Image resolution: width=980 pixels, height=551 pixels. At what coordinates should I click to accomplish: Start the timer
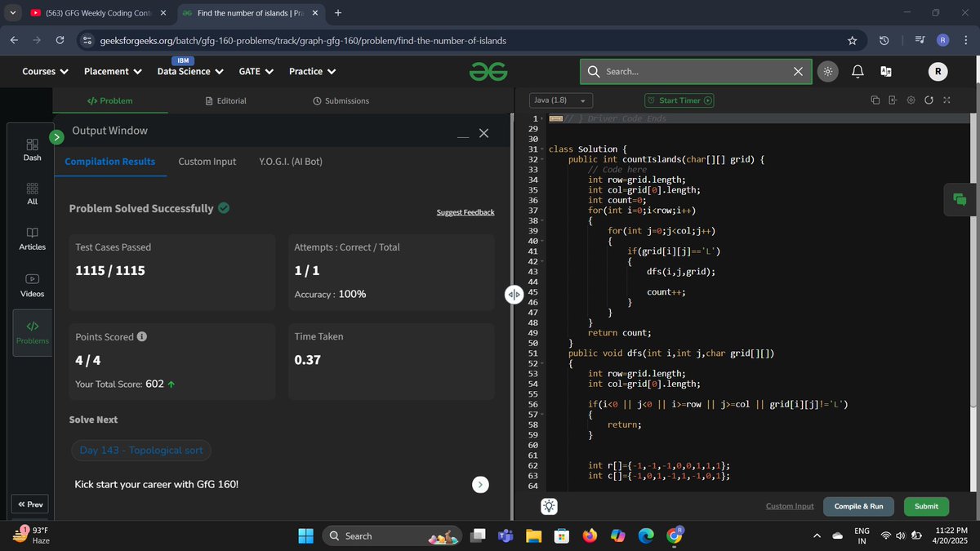679,100
